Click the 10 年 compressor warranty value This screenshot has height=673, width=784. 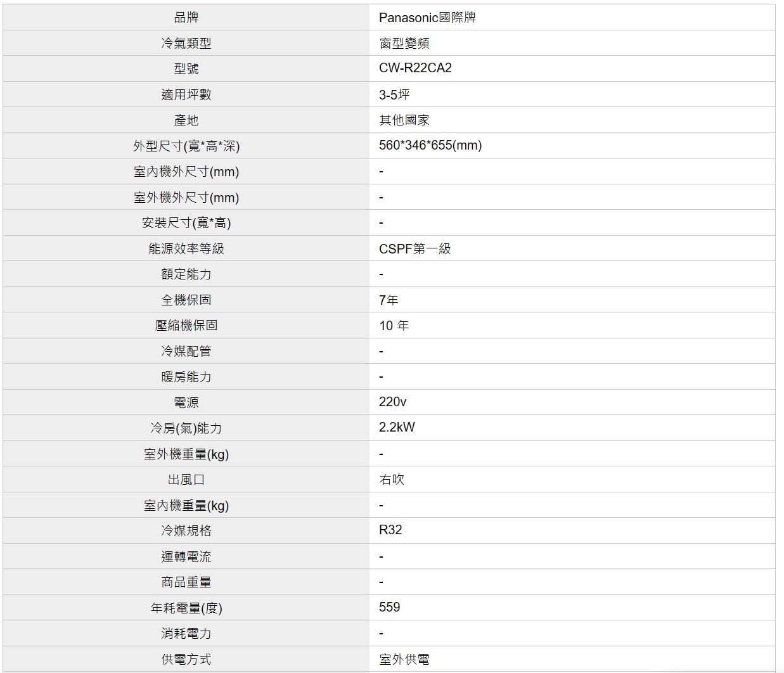[x=394, y=325]
